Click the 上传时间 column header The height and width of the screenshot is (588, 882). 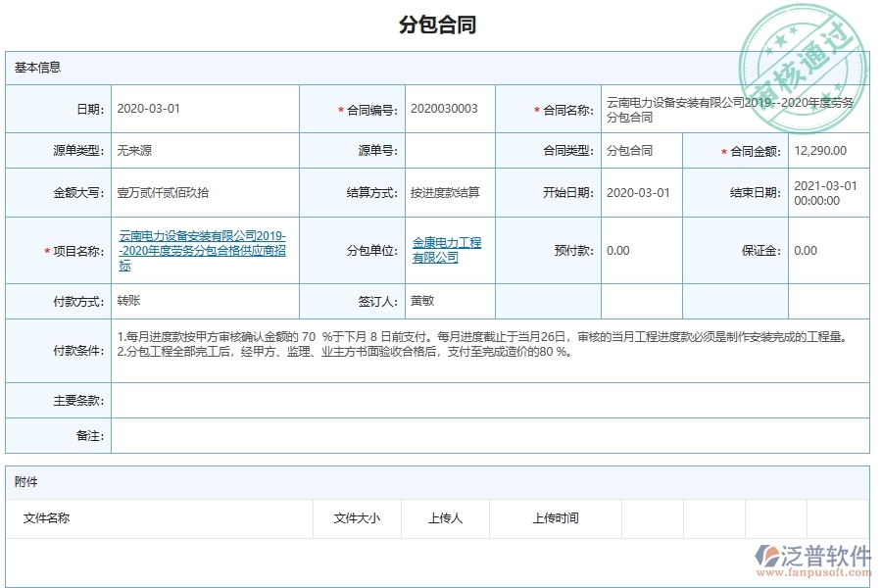click(x=556, y=518)
